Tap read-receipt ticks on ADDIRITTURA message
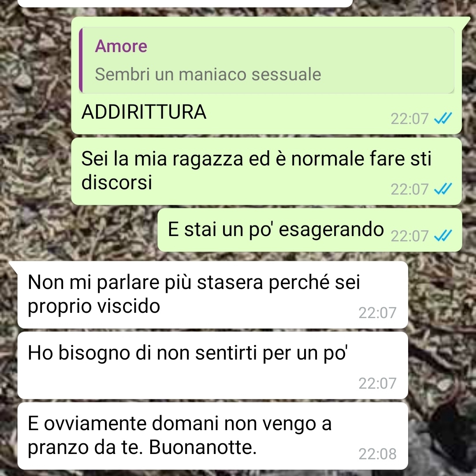This screenshot has width=476, height=476. click(443, 118)
